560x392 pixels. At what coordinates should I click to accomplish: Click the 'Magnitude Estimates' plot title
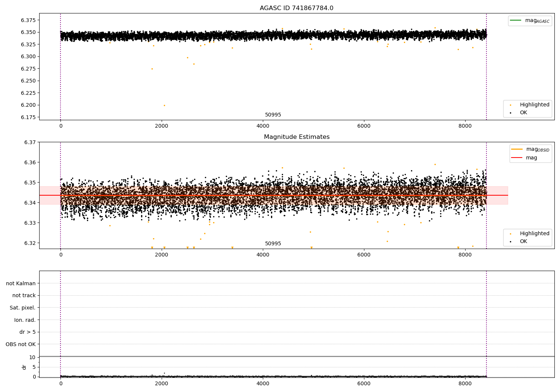point(296,137)
